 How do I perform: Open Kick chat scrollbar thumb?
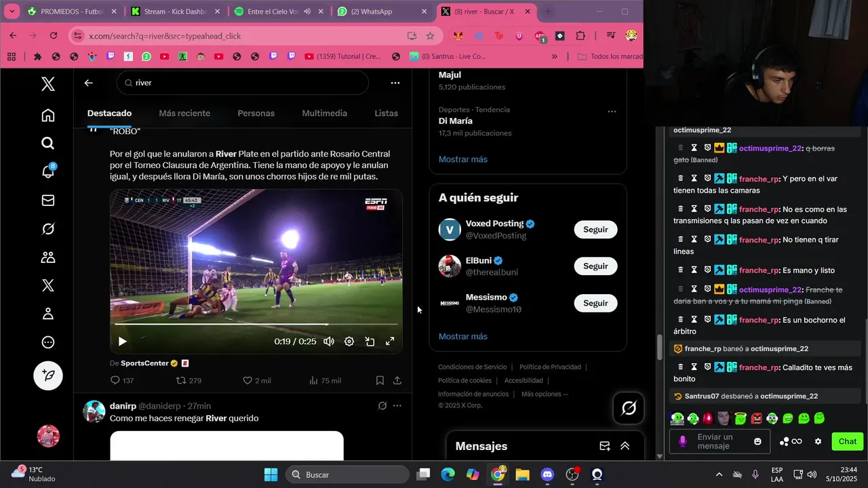coord(659,348)
